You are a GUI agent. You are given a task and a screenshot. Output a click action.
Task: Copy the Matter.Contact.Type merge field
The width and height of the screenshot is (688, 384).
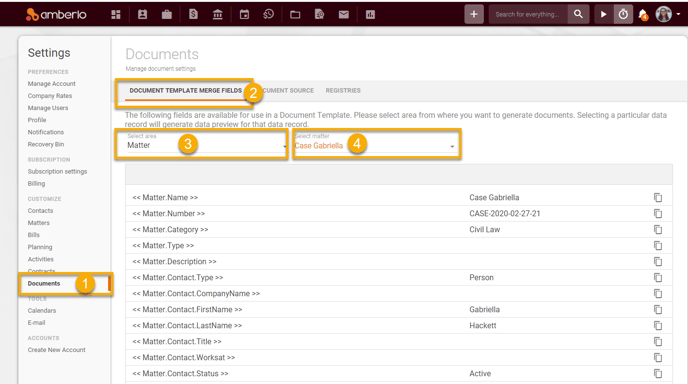point(658,277)
